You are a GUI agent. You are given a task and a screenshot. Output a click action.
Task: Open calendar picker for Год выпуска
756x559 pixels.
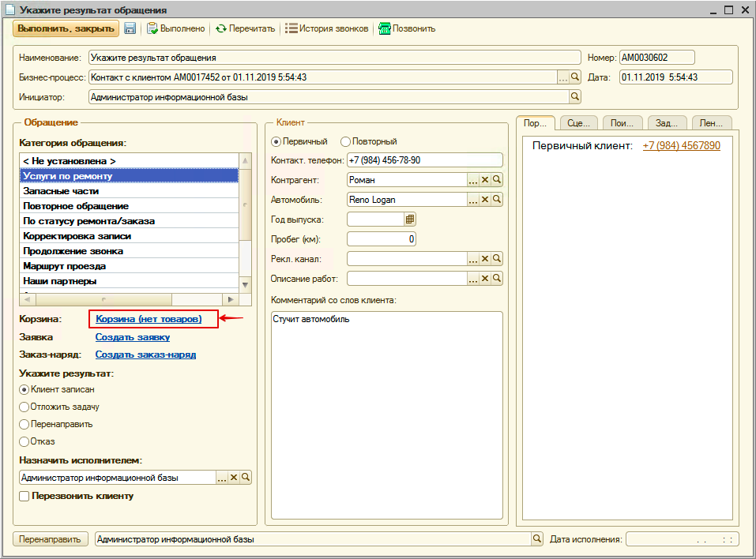pos(410,219)
